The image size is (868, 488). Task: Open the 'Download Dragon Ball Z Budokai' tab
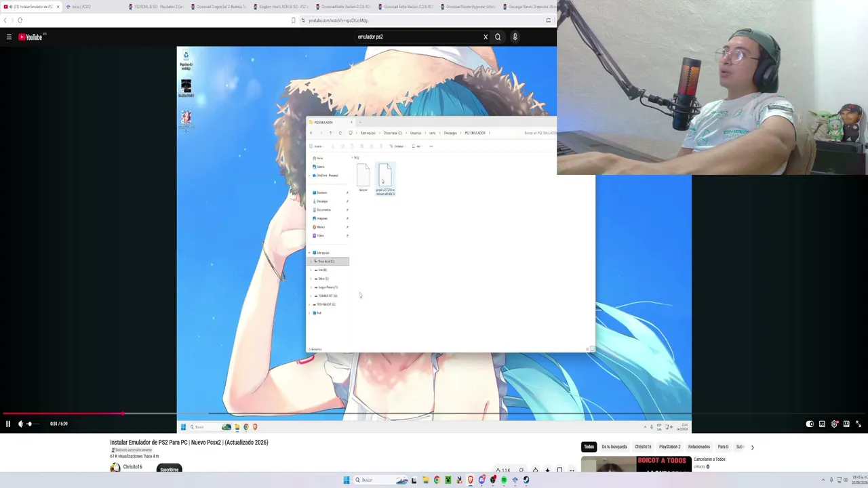click(218, 7)
